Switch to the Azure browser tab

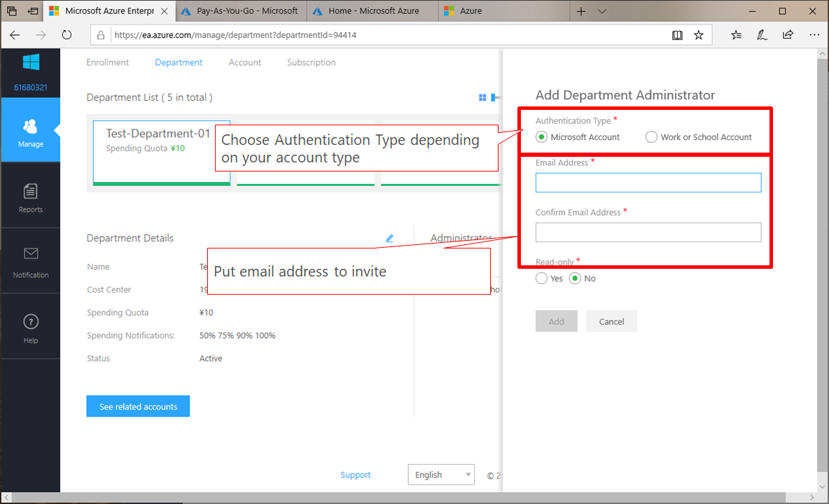tap(504, 11)
